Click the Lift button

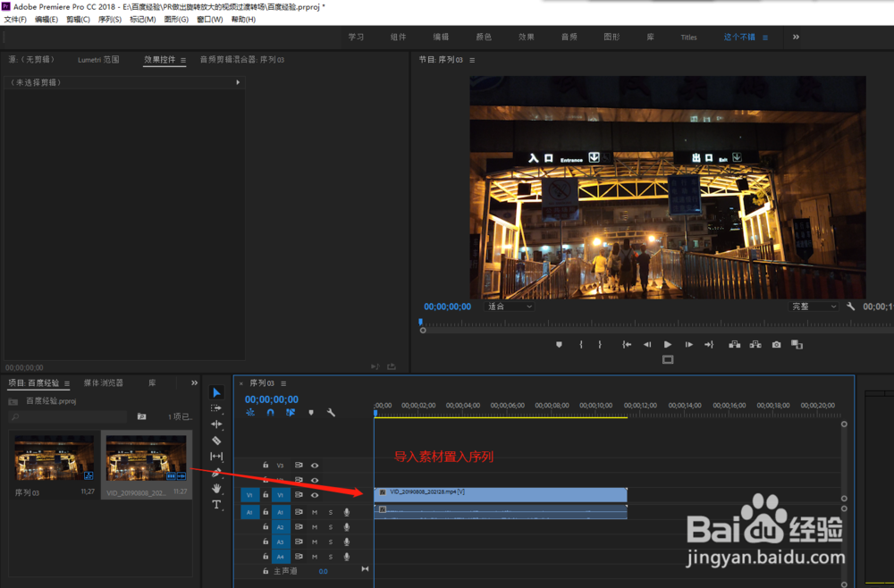(734, 345)
